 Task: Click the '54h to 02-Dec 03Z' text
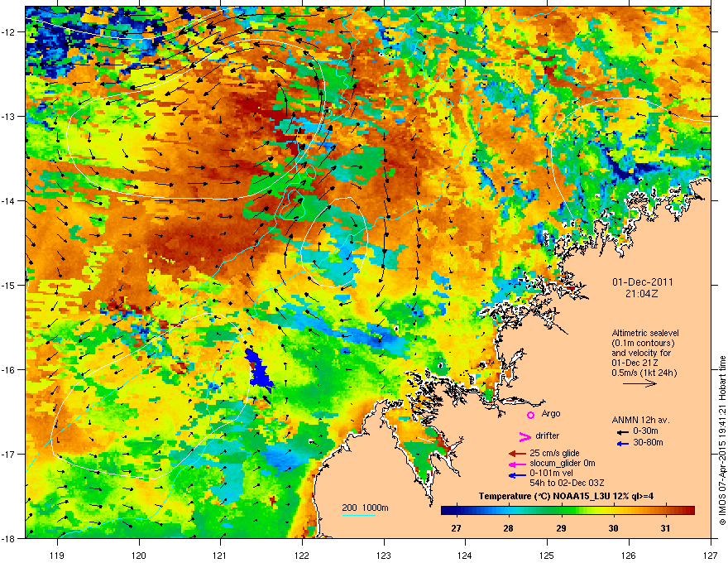point(567,484)
